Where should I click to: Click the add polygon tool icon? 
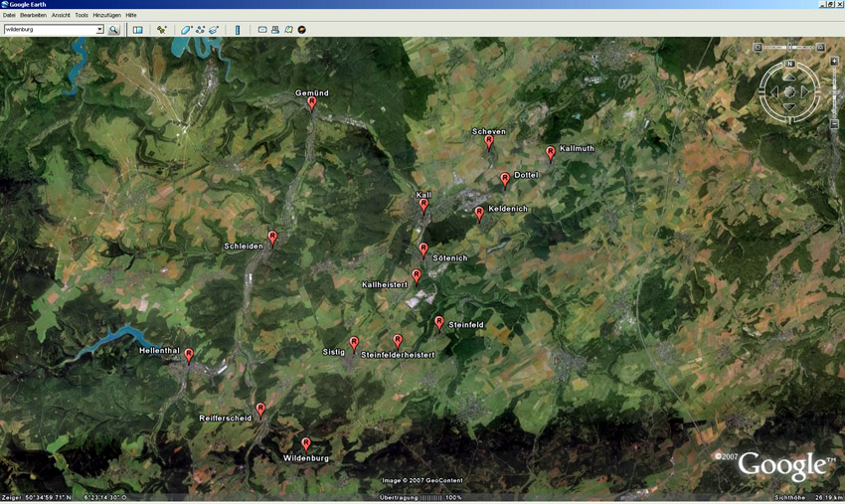tap(186, 30)
